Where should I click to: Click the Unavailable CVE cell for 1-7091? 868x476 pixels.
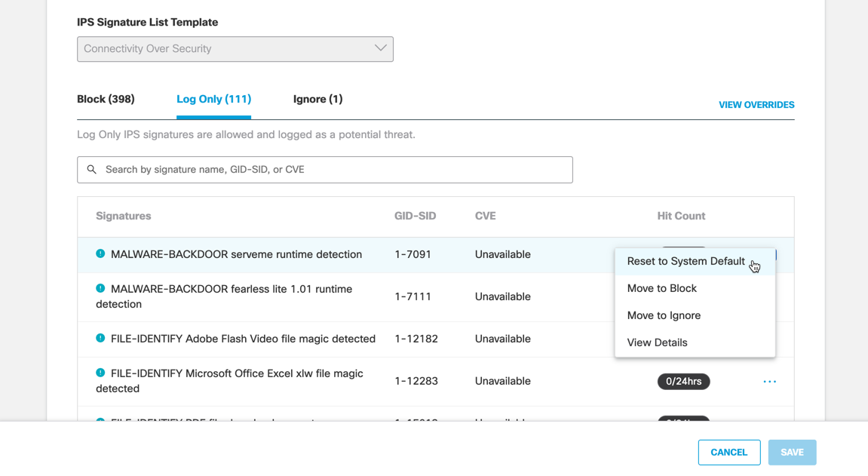503,255
